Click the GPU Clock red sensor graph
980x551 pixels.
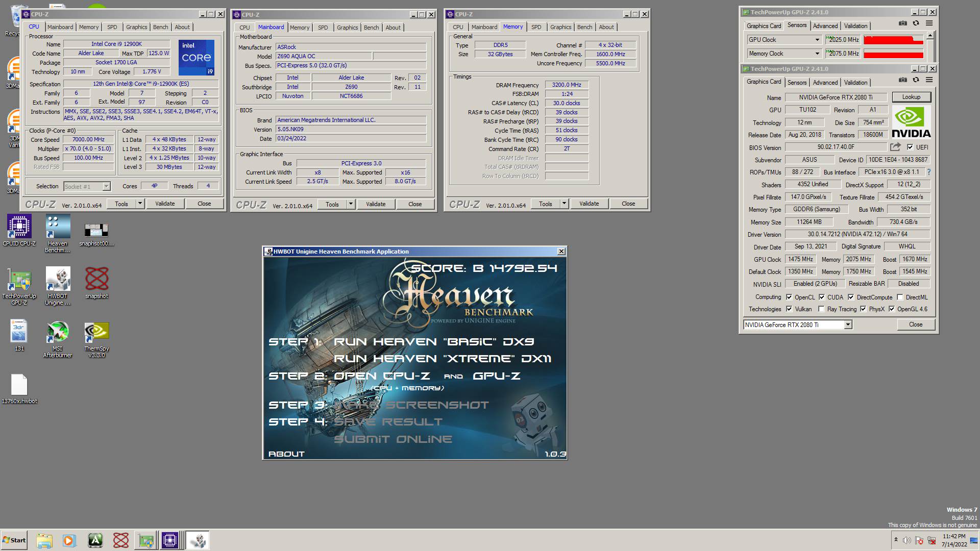[894, 40]
